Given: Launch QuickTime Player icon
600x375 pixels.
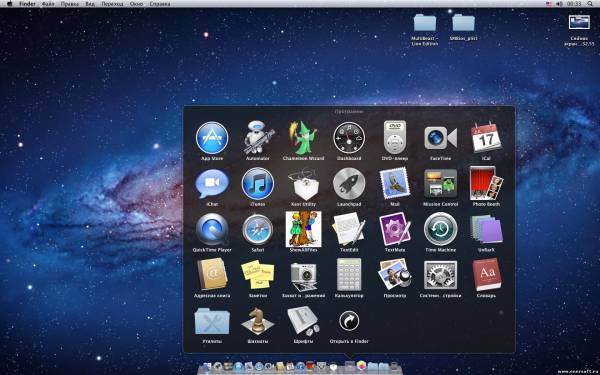Looking at the screenshot, I should click(x=212, y=229).
